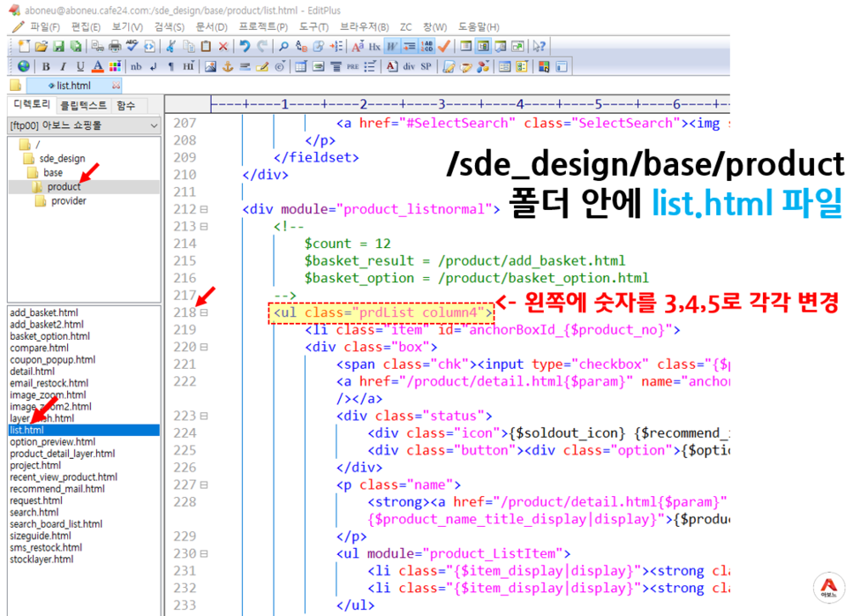Open the color palette grid icon
The height and width of the screenshot is (616, 853).
coord(115,66)
